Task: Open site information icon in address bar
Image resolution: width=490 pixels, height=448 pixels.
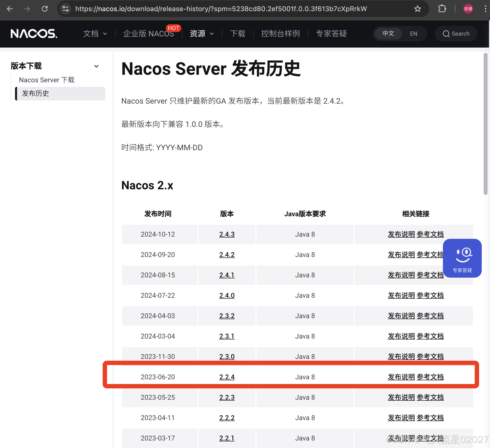Action: click(66, 9)
